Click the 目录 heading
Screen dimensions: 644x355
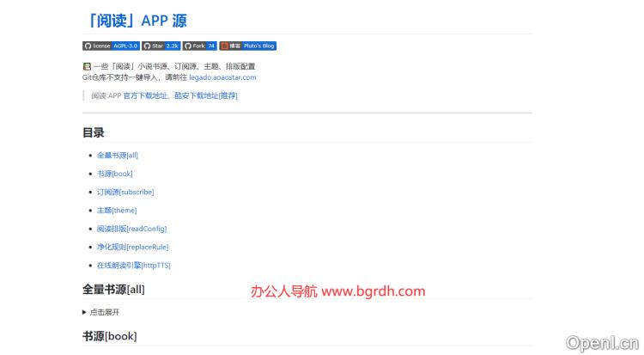(94, 133)
